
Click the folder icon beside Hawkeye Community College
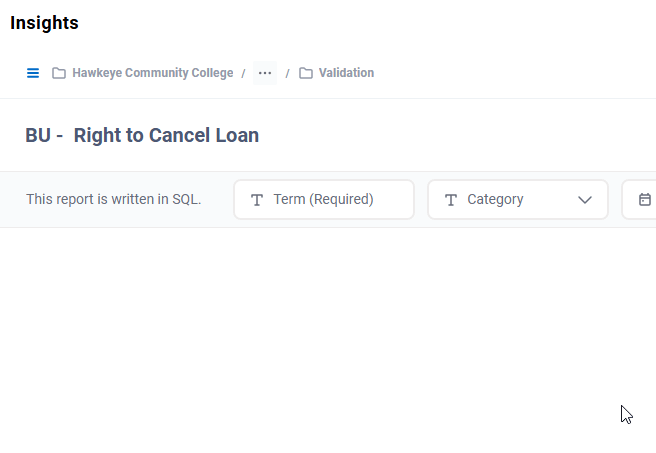[x=59, y=73]
